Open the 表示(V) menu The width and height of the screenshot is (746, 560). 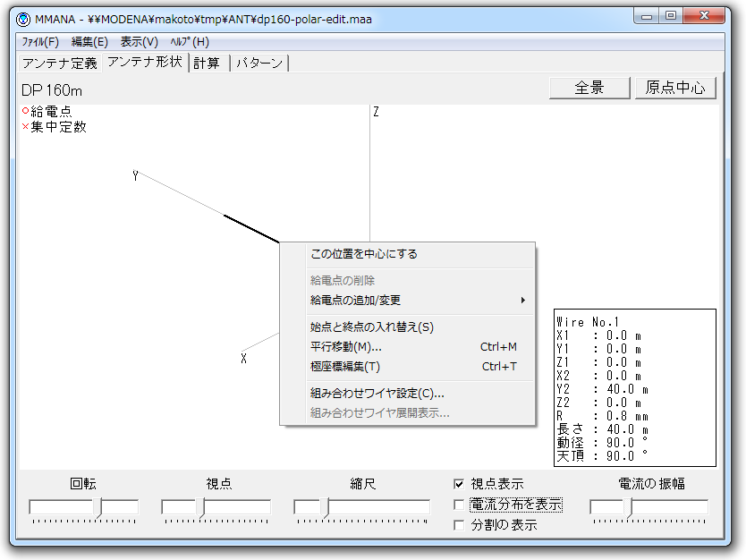[x=139, y=42]
